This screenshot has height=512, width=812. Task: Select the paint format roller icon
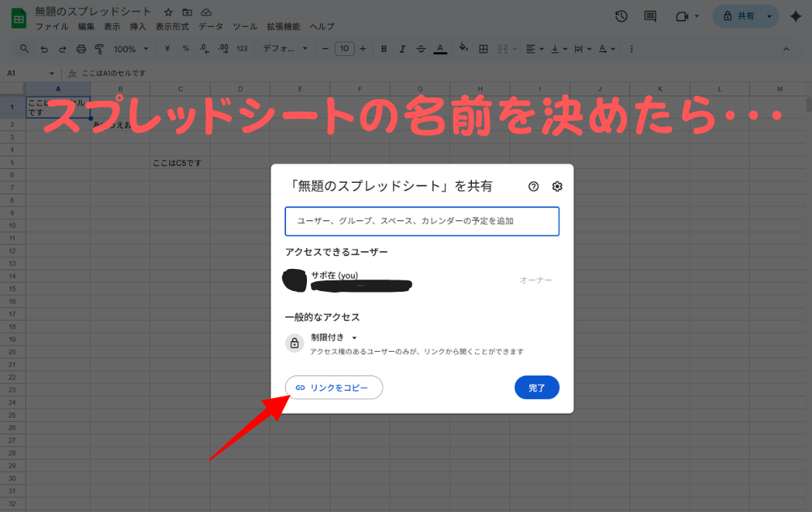point(99,49)
